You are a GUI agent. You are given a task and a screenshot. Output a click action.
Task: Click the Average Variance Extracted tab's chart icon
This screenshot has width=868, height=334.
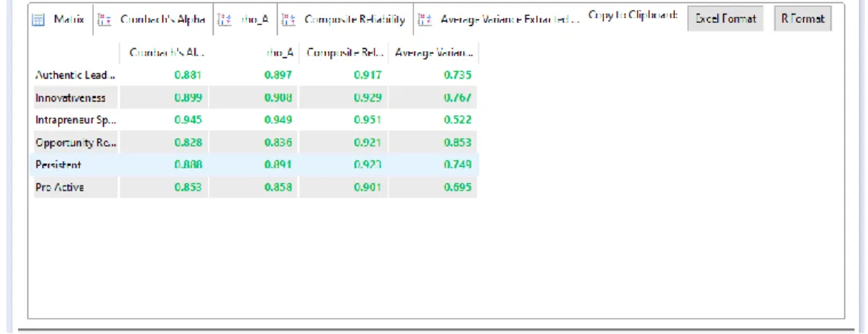pos(425,20)
